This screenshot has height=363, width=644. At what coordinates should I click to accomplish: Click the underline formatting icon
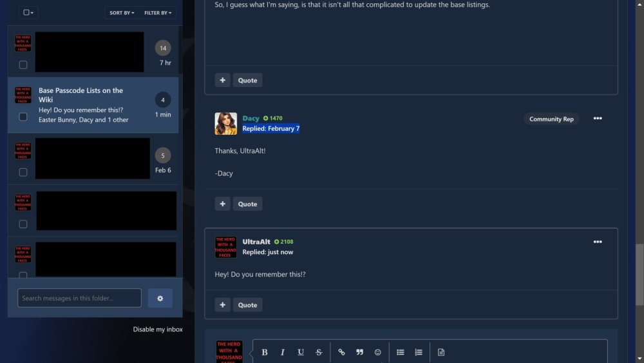coord(301,352)
